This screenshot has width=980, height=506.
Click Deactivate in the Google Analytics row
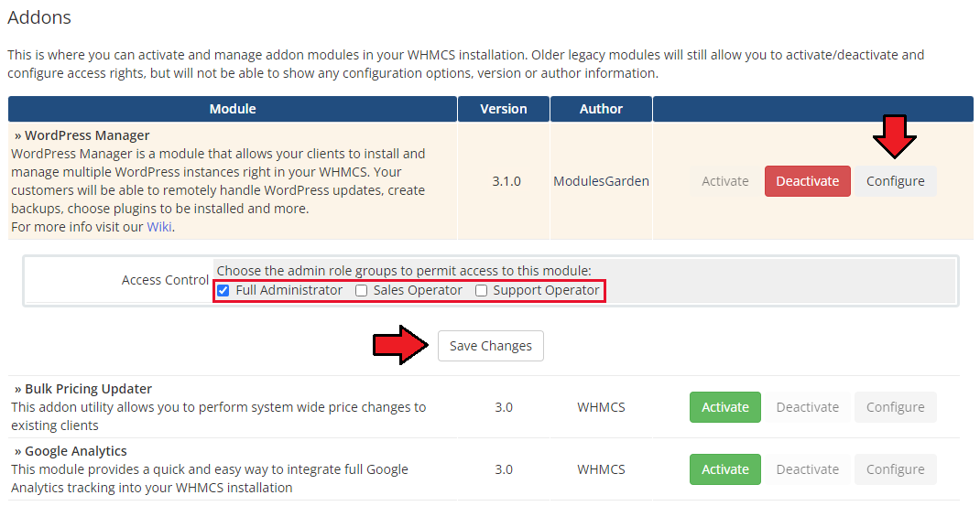click(808, 469)
